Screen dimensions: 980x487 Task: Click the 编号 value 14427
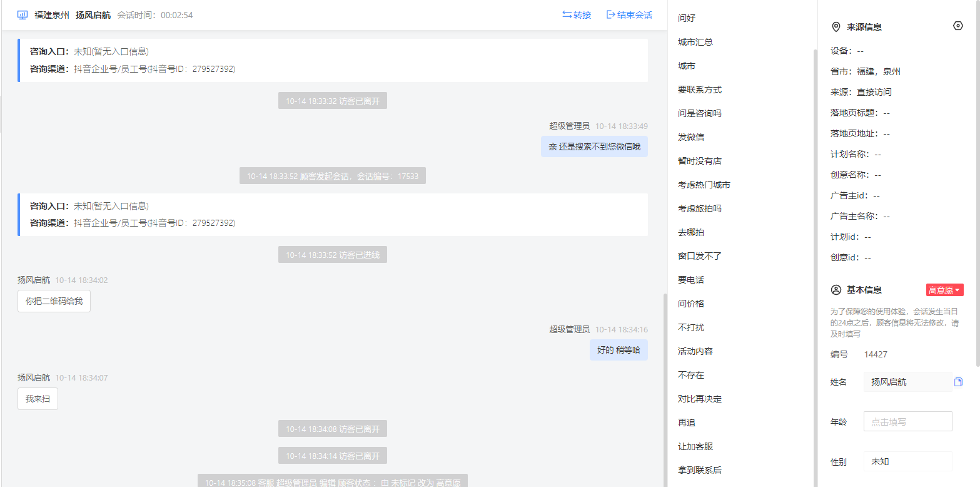coord(876,354)
